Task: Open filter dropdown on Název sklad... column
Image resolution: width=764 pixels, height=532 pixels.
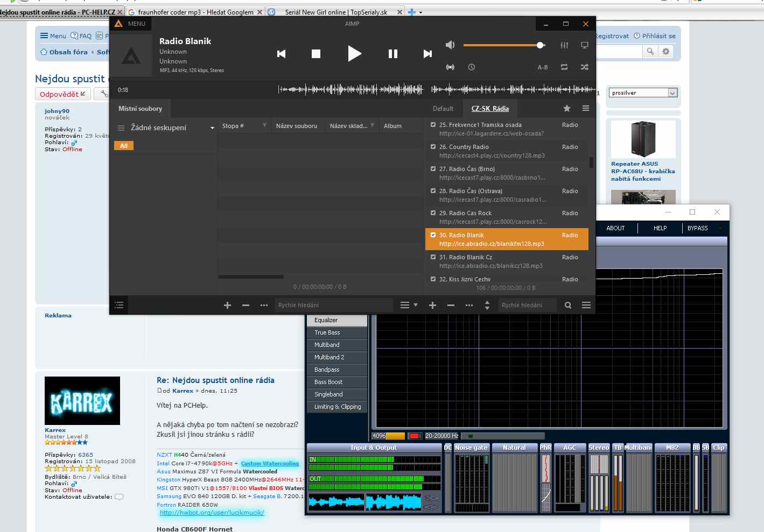Action: pos(372,125)
